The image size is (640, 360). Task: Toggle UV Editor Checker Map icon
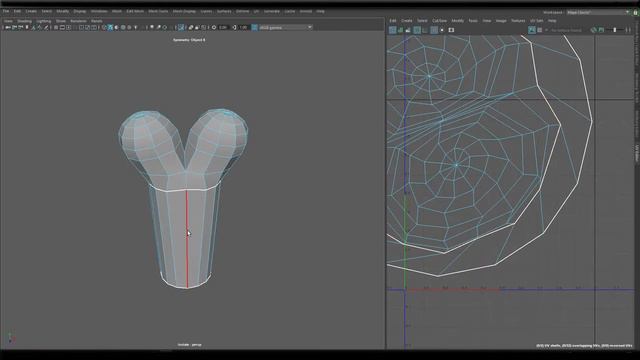(x=540, y=30)
